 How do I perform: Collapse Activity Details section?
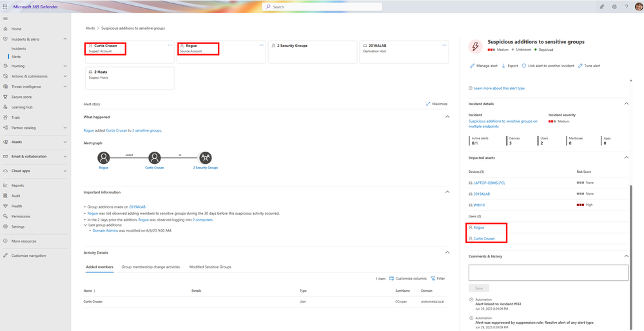click(x=447, y=252)
